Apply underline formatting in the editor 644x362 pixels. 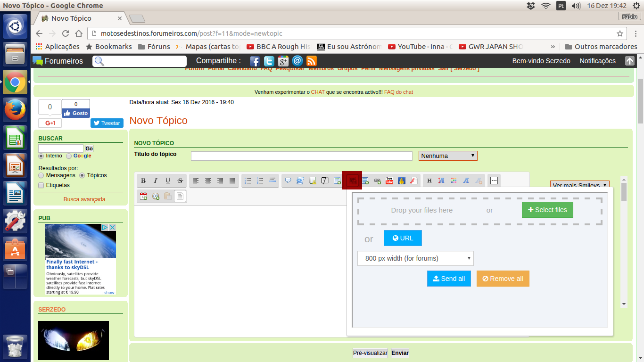(x=168, y=181)
